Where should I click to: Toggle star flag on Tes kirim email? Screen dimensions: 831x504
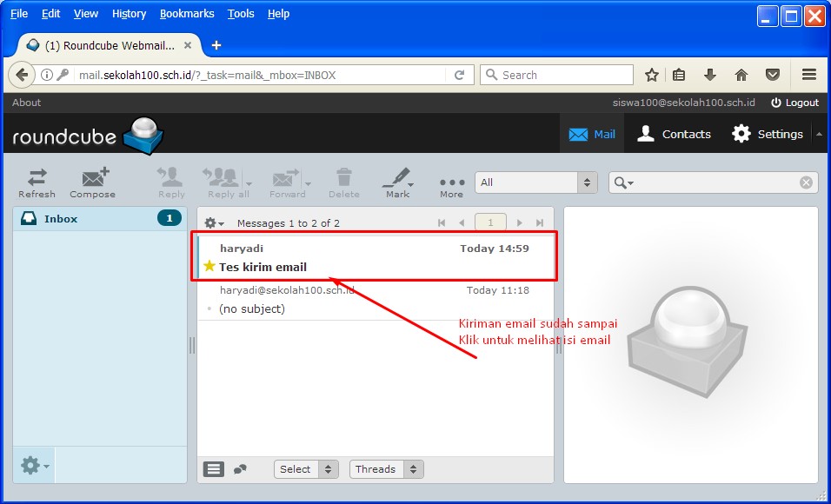(x=209, y=267)
